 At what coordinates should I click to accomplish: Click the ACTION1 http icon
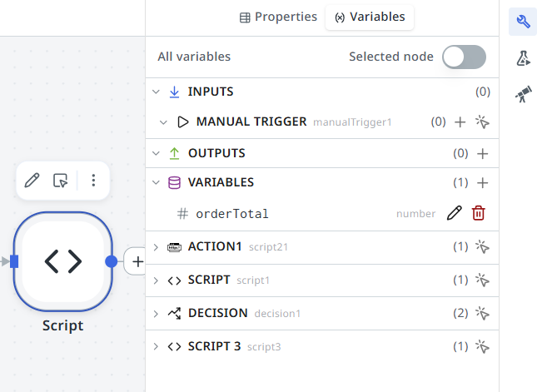[174, 247]
